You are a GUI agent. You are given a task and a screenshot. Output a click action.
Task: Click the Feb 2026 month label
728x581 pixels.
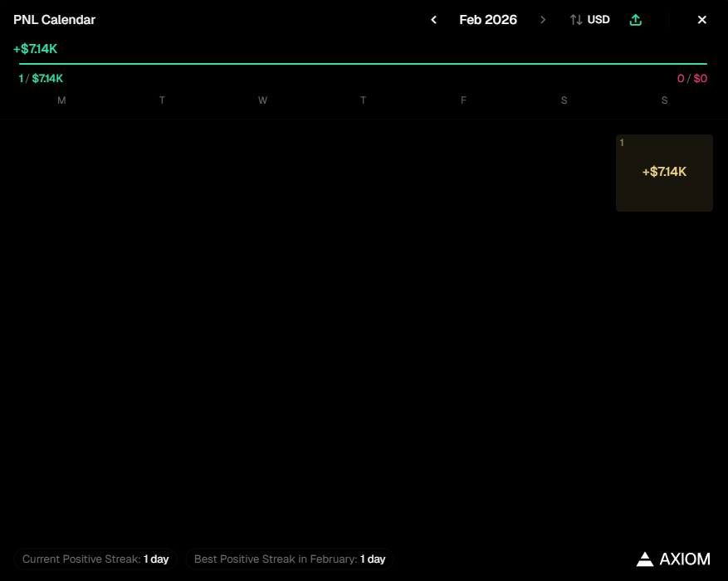point(488,20)
